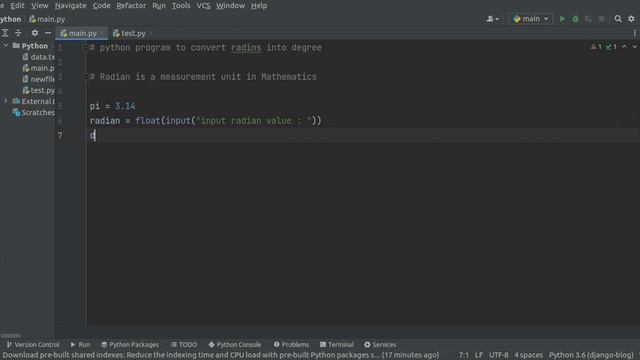640x360 pixels.
Task: Open the View menu
Action: point(40,6)
